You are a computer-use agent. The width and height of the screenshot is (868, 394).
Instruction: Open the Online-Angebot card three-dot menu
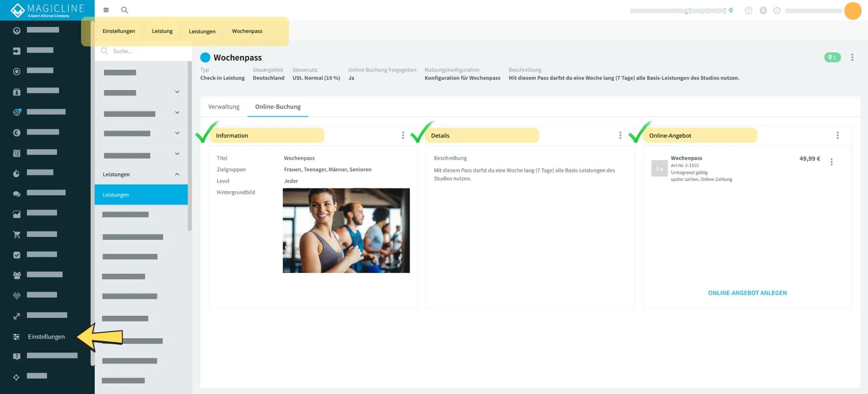[x=838, y=136]
